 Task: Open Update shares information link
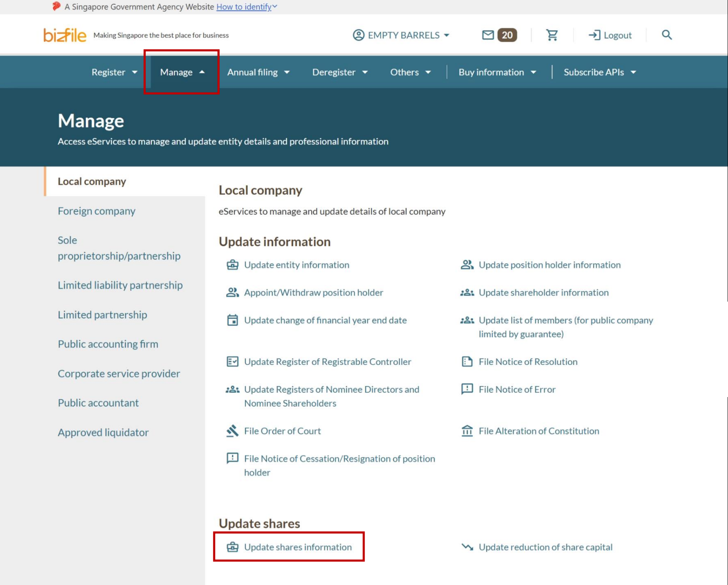point(298,547)
